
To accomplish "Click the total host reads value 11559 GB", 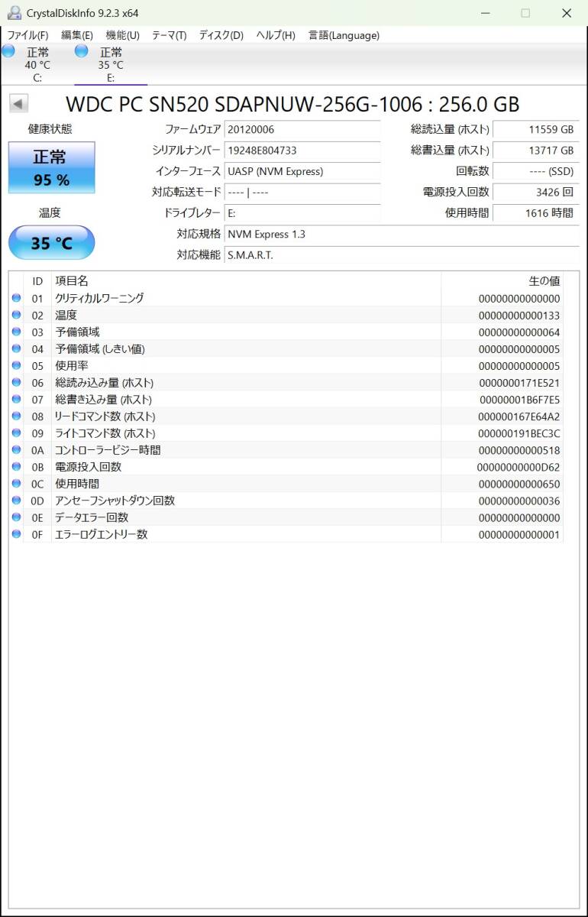I will (x=535, y=129).
